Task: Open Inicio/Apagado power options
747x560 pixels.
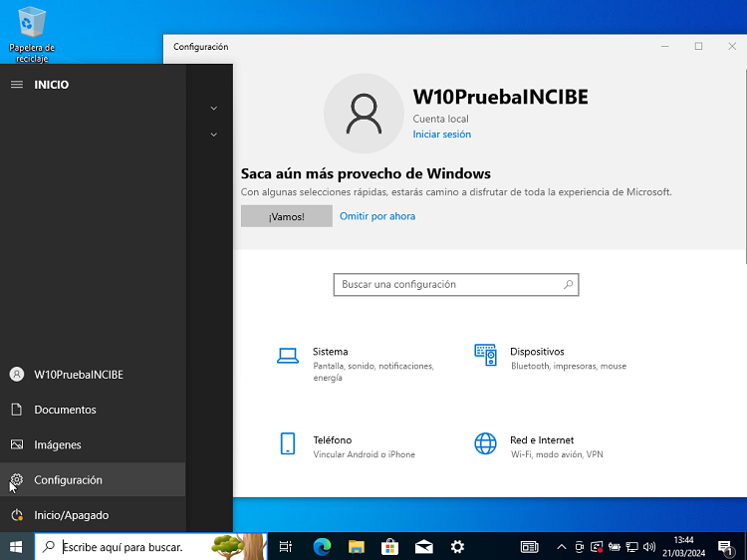Action: pyautogui.click(x=71, y=515)
